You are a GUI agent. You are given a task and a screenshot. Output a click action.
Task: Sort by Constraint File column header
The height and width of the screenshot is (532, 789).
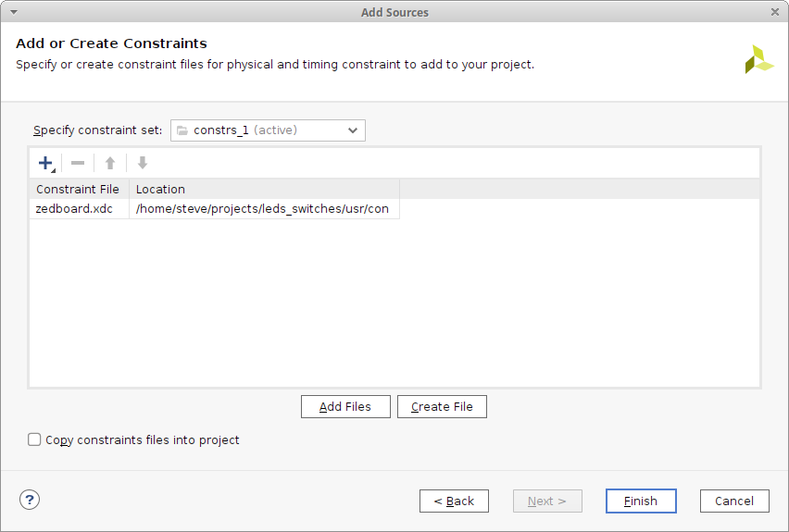pos(78,189)
